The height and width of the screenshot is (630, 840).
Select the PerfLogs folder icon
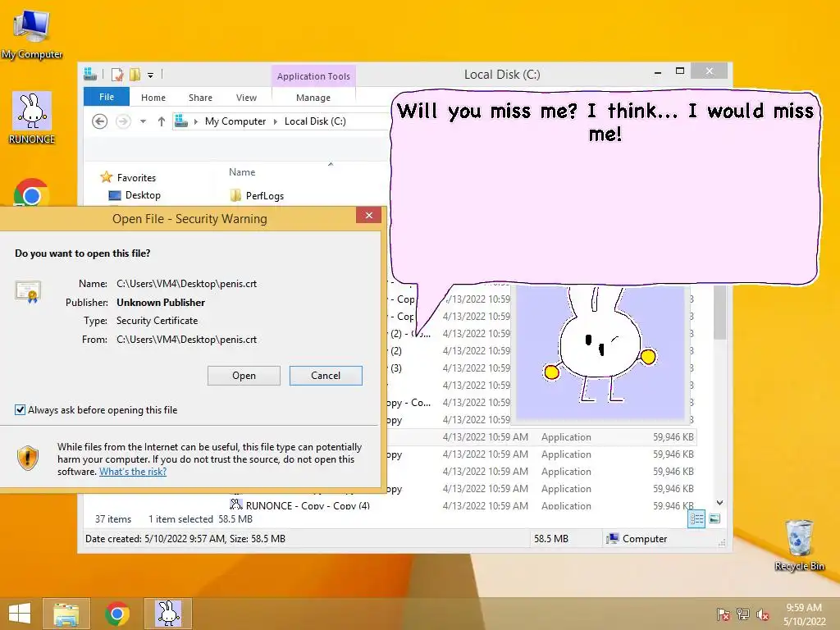click(235, 195)
